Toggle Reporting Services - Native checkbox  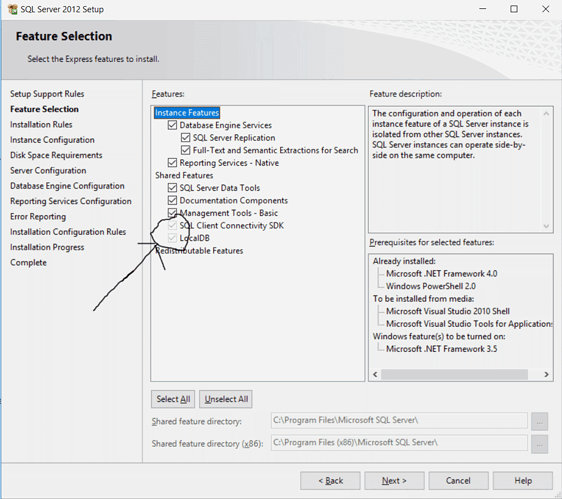click(x=172, y=163)
